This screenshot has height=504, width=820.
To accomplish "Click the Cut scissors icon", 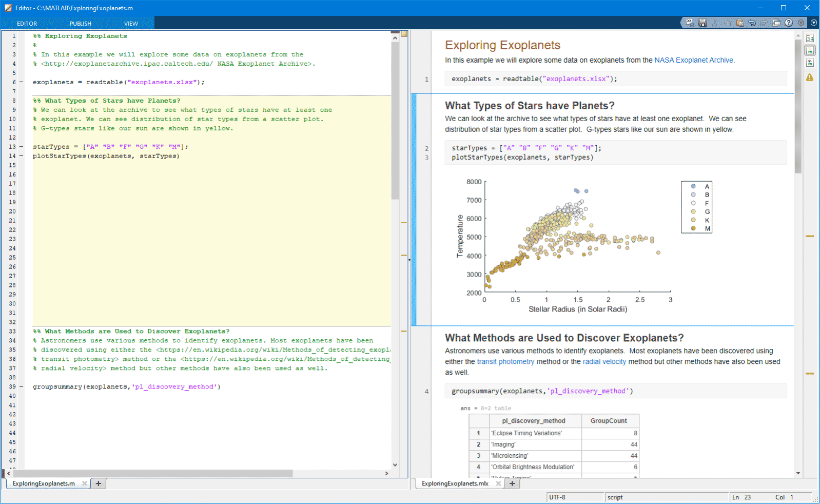I will pos(715,23).
